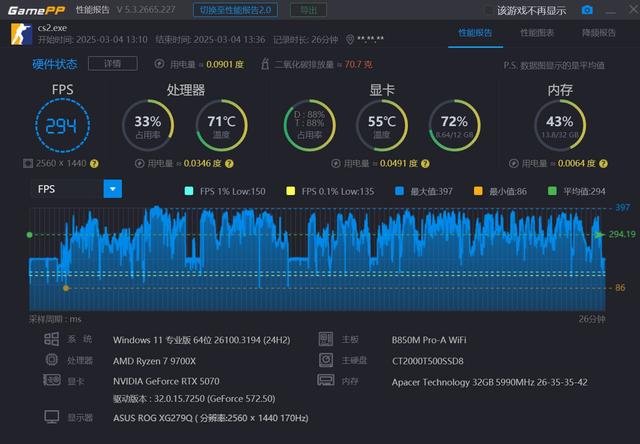Click the 硬件状态 heading
The height and width of the screenshot is (444, 640).
click(x=55, y=64)
